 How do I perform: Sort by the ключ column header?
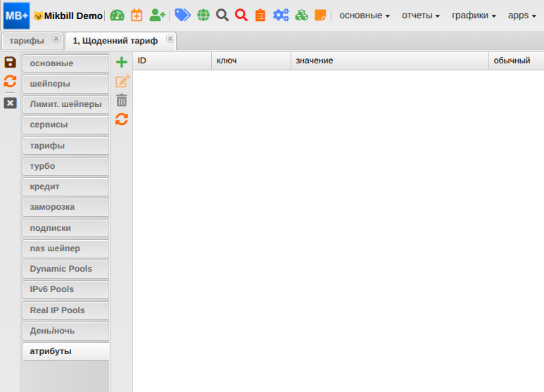click(x=251, y=61)
